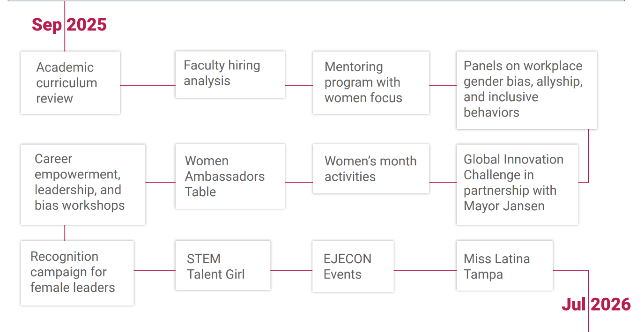The image size is (644, 332).
Task: Select the EJECON Events box
Action: pyautogui.click(x=353, y=266)
